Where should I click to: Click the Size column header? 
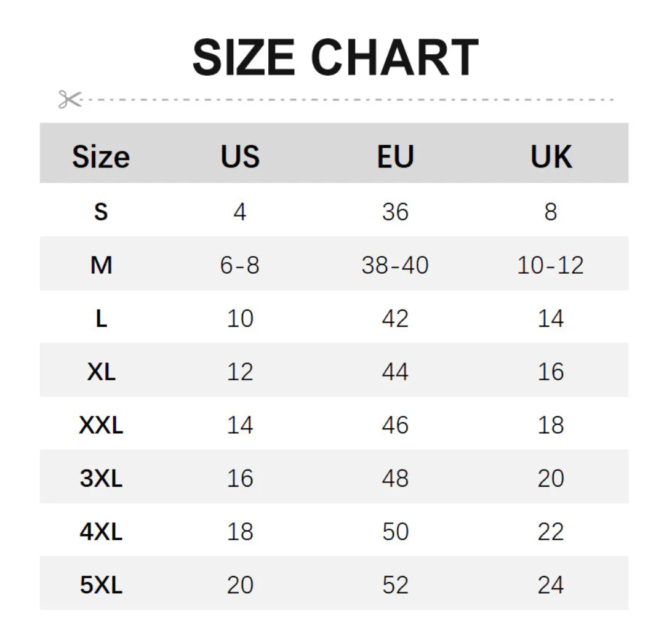point(101,156)
